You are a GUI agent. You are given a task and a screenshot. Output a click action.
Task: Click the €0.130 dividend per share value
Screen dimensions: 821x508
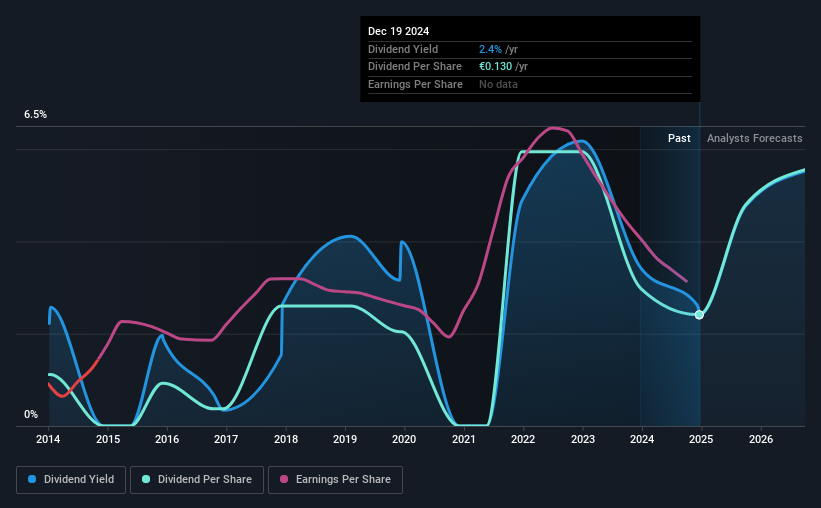coord(495,67)
